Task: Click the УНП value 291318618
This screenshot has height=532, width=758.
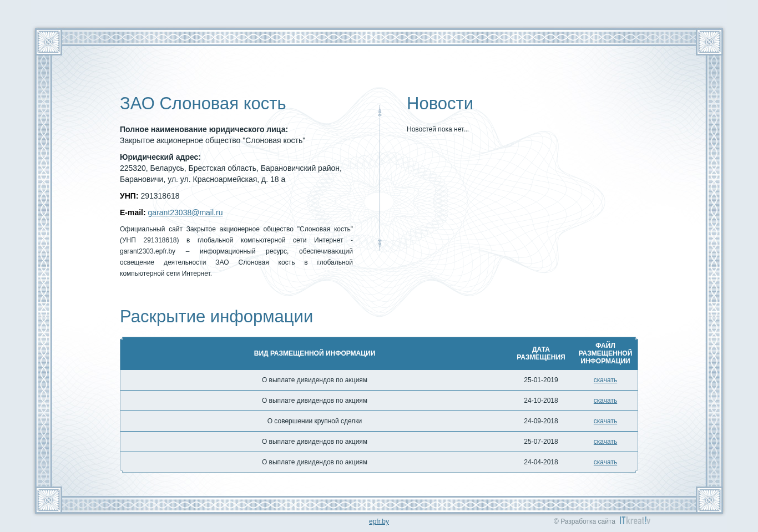Action: (160, 196)
